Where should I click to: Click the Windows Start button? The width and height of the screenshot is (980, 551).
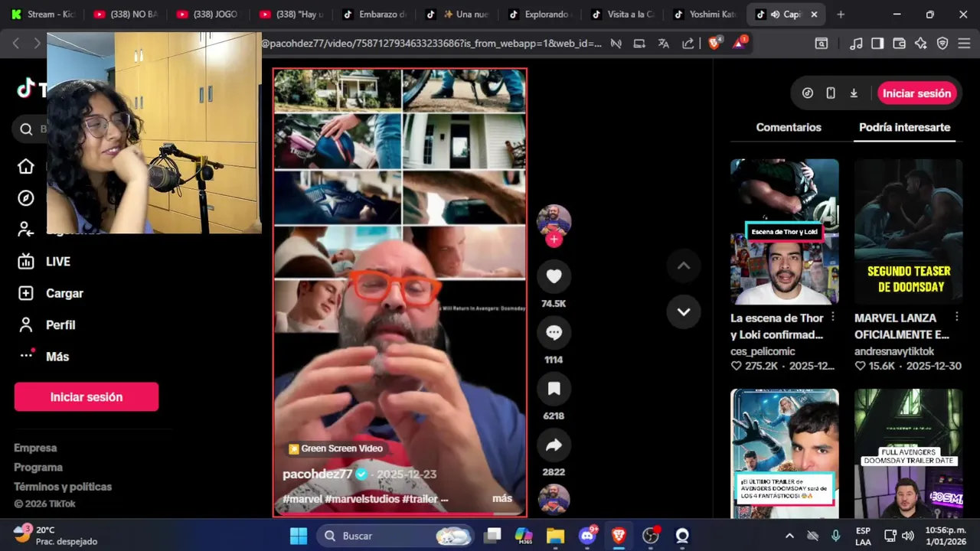pyautogui.click(x=299, y=536)
